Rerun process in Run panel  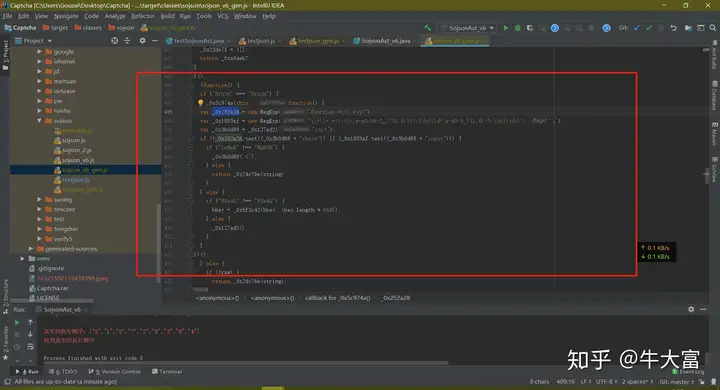pyautogui.click(x=17, y=322)
